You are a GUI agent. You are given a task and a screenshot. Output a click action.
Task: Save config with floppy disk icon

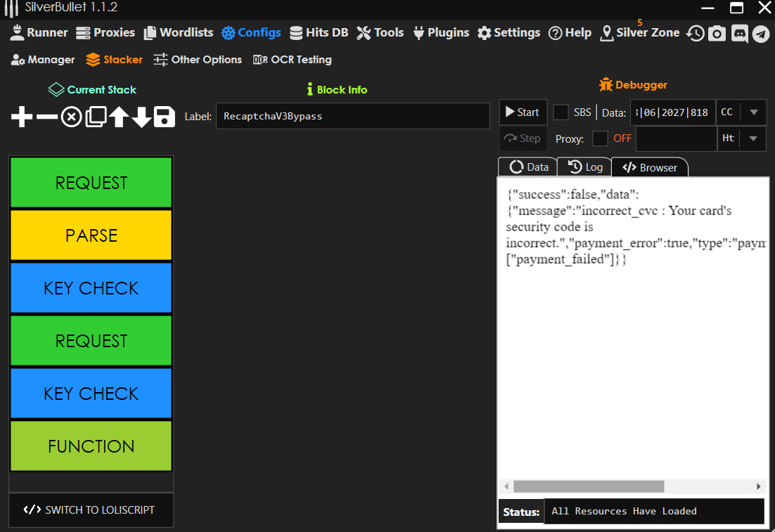pos(164,117)
